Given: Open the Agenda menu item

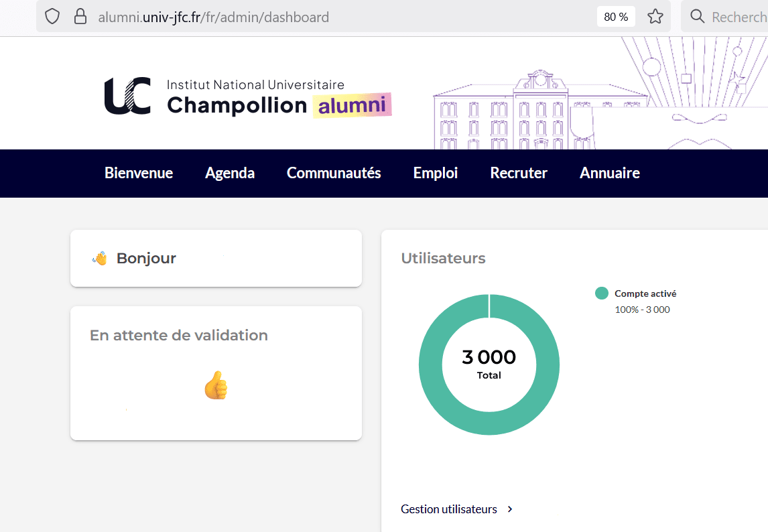Looking at the screenshot, I should point(230,173).
